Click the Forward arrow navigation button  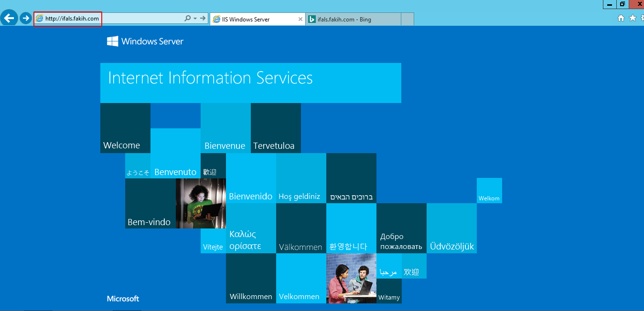tap(25, 19)
